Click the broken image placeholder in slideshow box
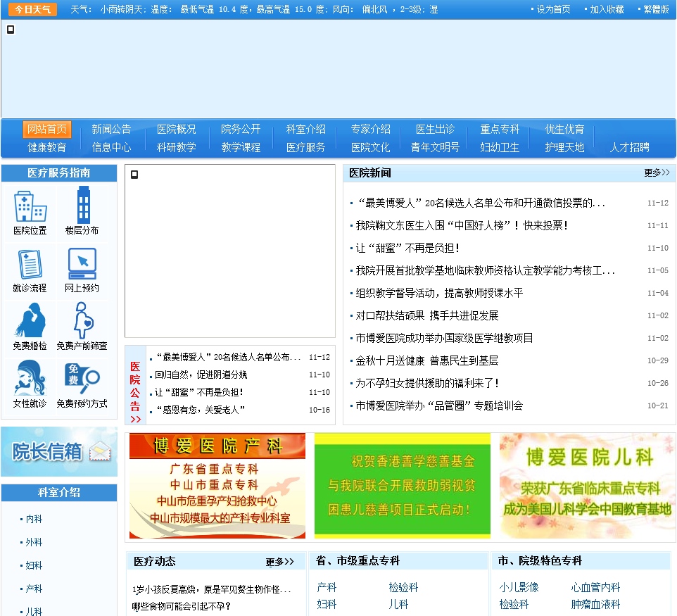 [x=134, y=175]
